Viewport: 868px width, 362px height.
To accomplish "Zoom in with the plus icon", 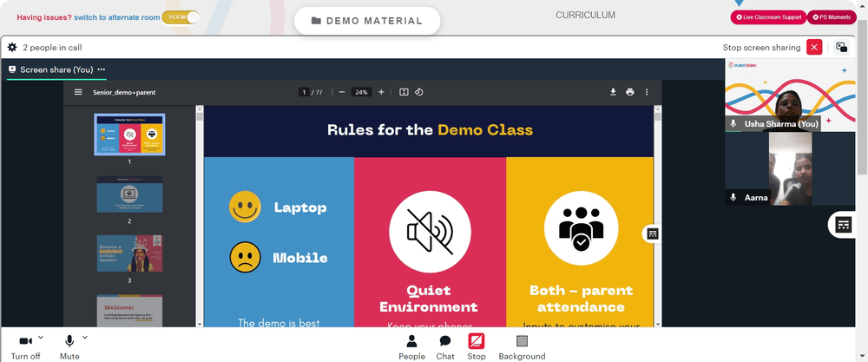I will pos(381,92).
